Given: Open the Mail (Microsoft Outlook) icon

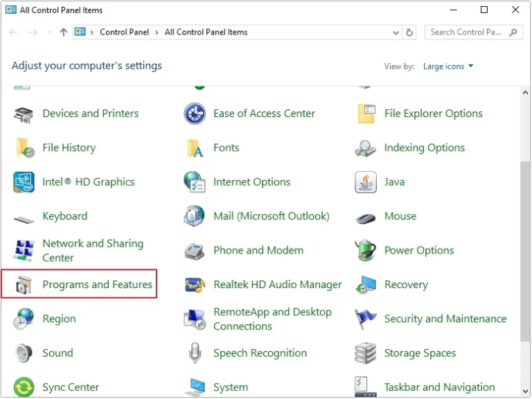Looking at the screenshot, I should 194,216.
